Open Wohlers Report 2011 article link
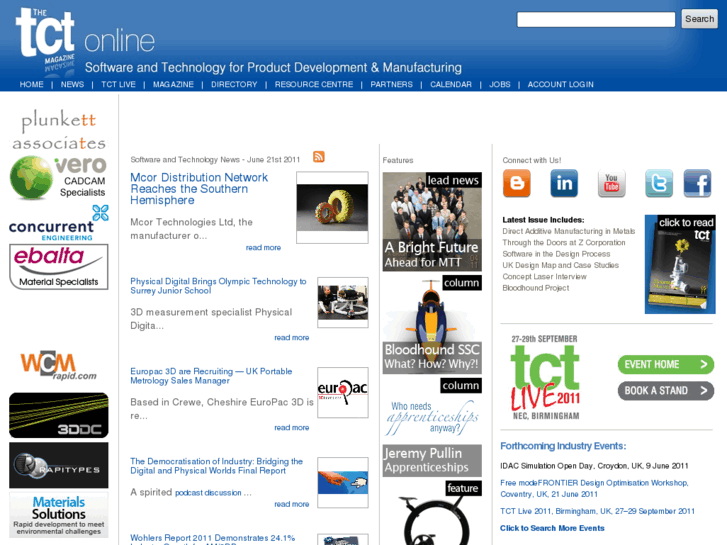Screen dimensions: 727x545 212,539
